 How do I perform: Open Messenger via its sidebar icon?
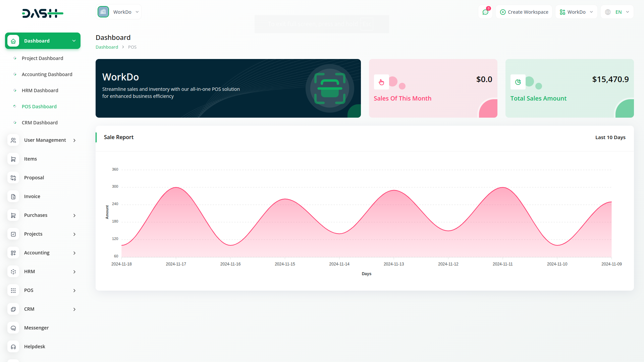point(13,328)
